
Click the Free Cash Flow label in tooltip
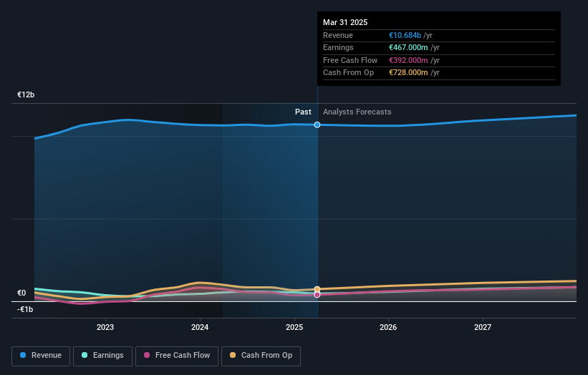click(350, 60)
